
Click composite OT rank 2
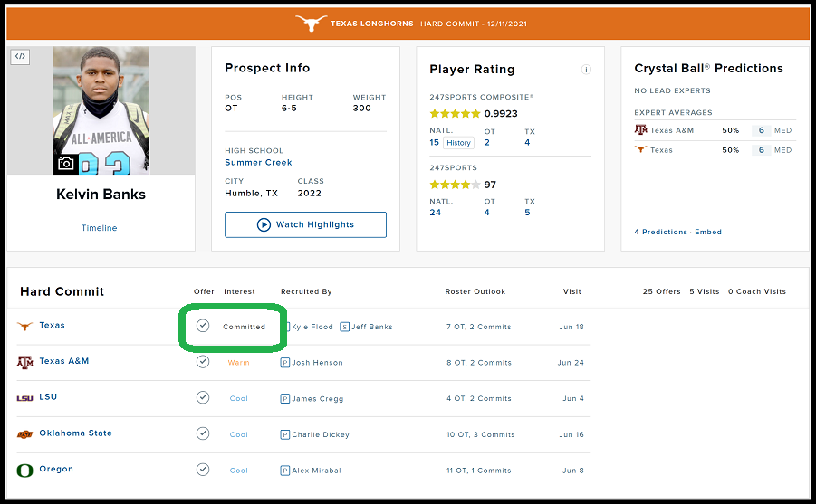coord(486,143)
